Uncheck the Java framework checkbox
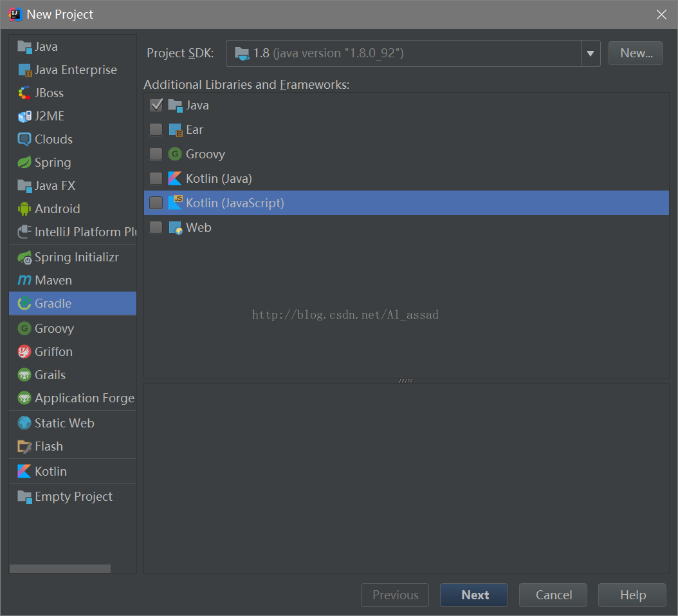Viewport: 678px width, 616px height. click(x=156, y=105)
